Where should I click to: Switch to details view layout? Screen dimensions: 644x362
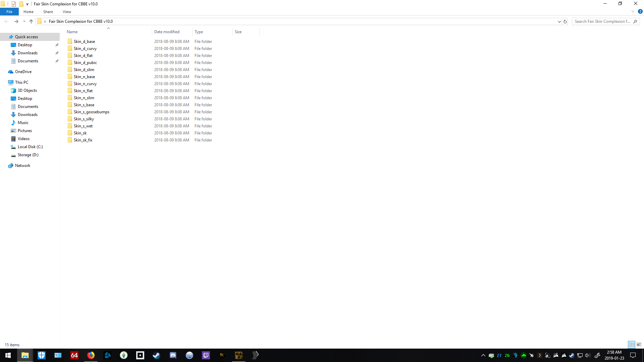632,345
